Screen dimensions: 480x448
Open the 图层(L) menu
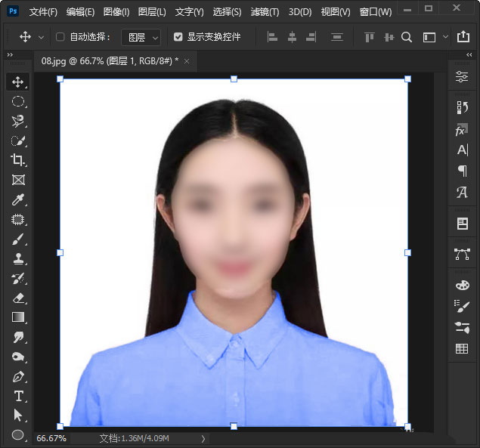tap(152, 11)
